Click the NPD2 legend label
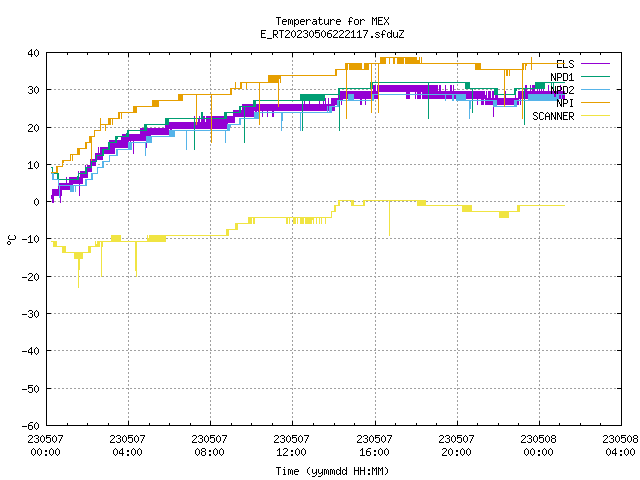The height and width of the screenshot is (480, 640). pyautogui.click(x=562, y=90)
